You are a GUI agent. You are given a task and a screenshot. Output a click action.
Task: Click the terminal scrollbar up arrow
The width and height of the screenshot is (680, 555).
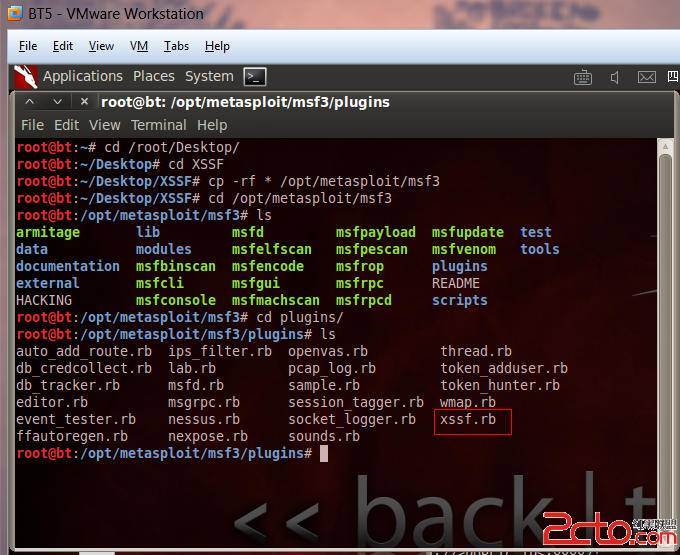pos(665,147)
